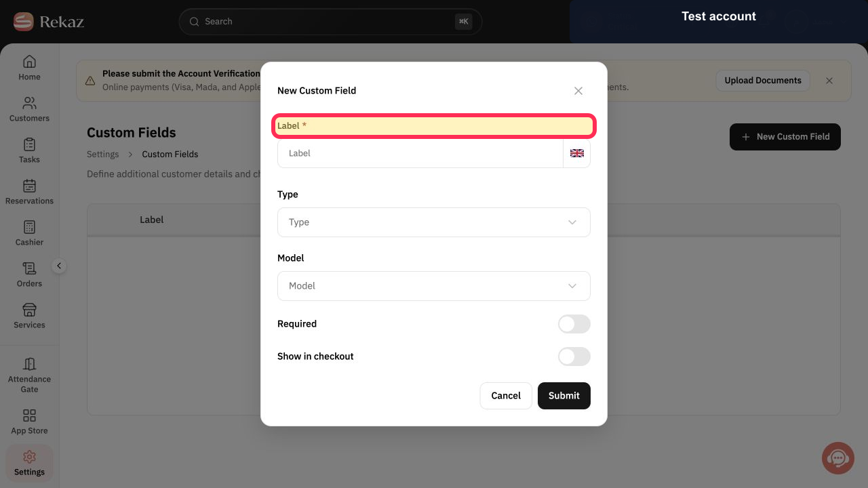Open the Orders sidebar icon
868x488 pixels.
[x=29, y=268]
